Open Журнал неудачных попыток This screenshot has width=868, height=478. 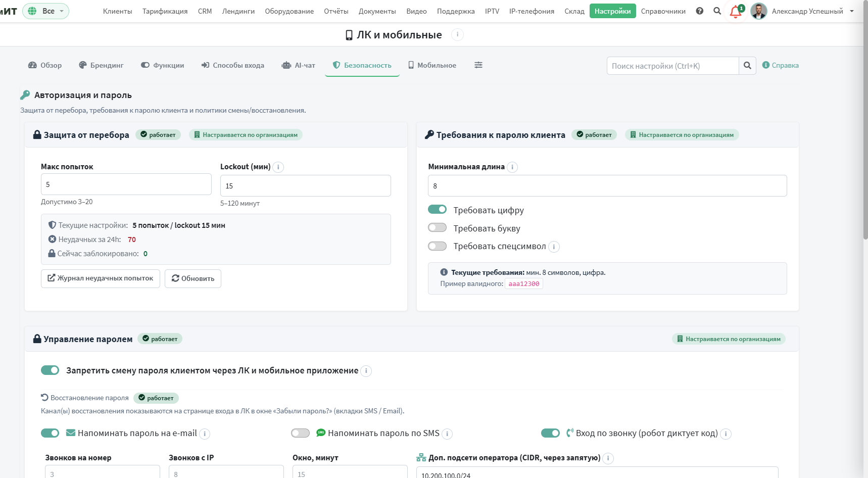(101, 278)
